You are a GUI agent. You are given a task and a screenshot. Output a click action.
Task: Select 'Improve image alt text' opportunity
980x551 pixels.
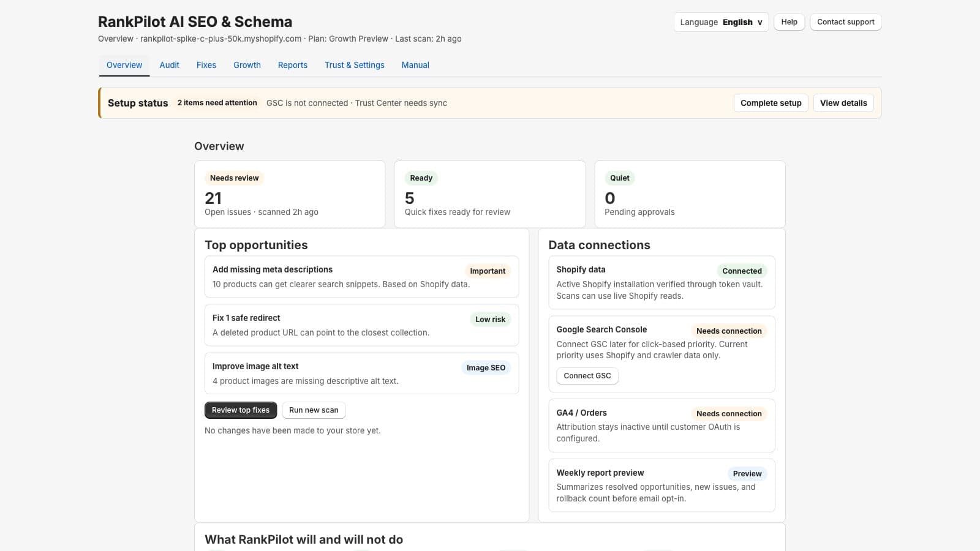coord(361,373)
